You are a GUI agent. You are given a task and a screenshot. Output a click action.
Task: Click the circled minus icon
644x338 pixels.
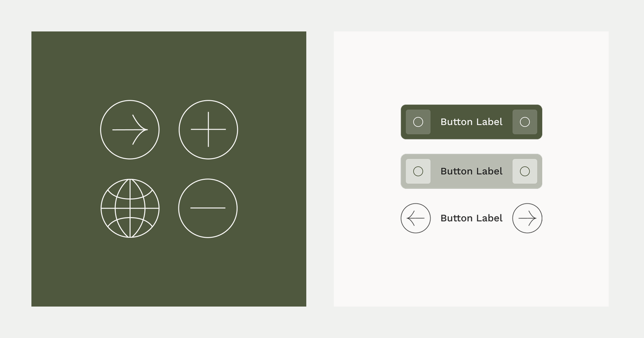(208, 208)
